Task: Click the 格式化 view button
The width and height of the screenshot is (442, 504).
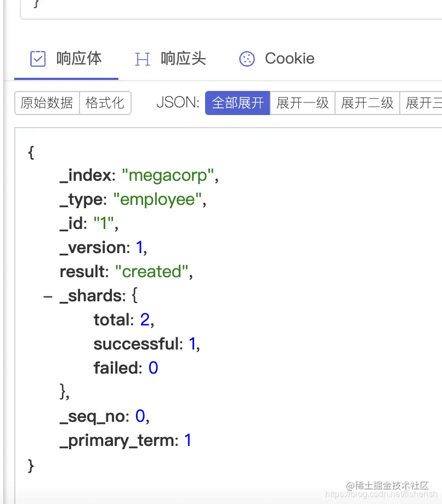Action: coord(105,102)
